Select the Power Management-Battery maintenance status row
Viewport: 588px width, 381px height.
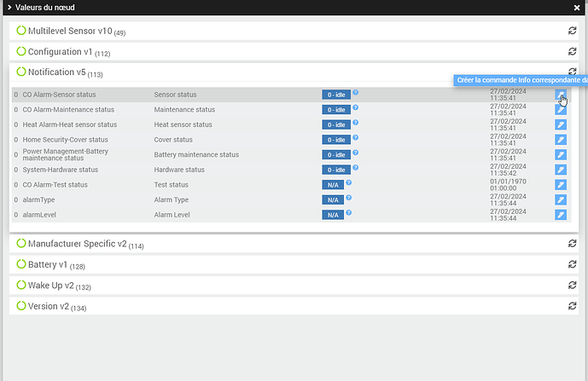coord(291,155)
